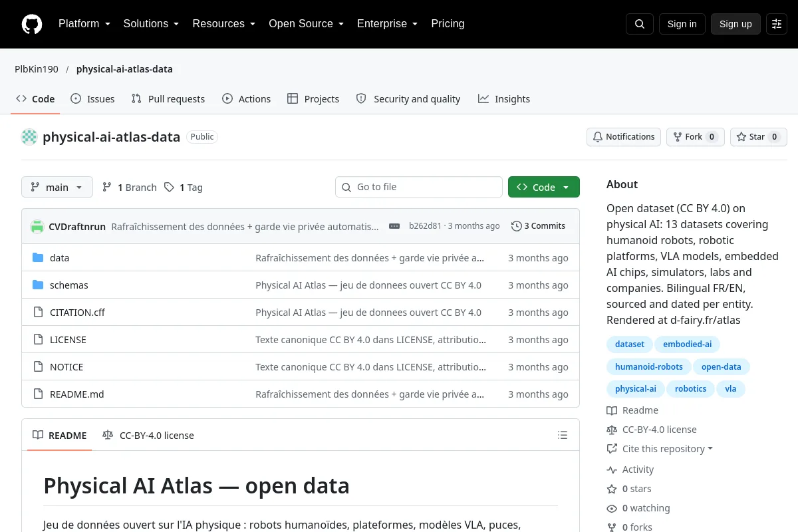798x532 pixels.
Task: Open 3 Commits history
Action: point(539,226)
